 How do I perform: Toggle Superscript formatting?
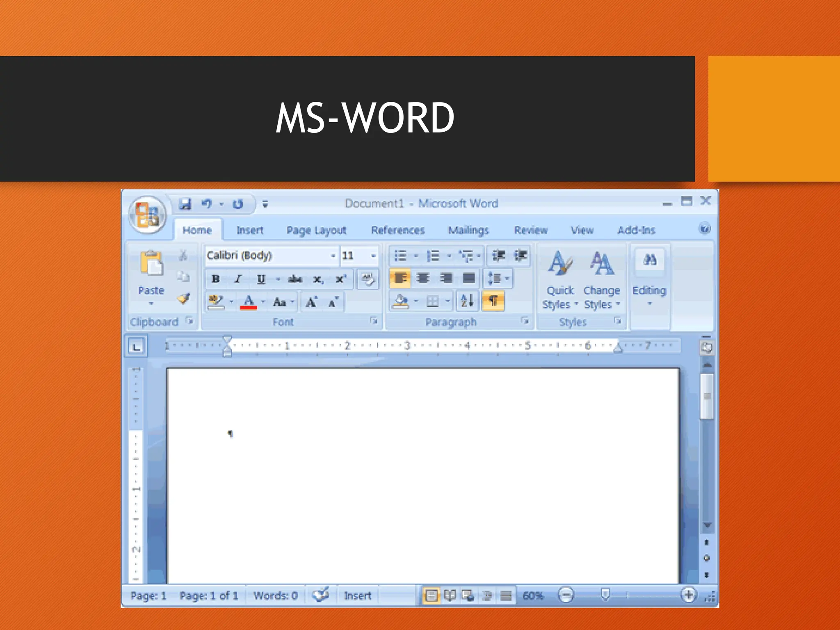coord(340,279)
